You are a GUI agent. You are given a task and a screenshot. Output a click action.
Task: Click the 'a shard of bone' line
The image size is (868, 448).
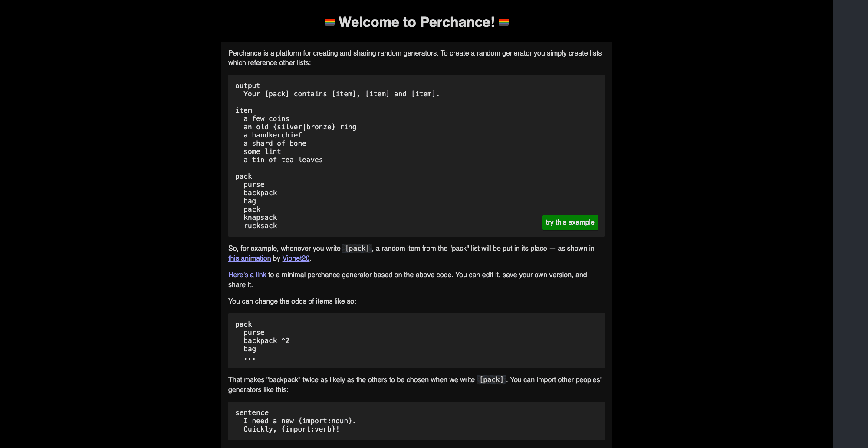pos(275,144)
